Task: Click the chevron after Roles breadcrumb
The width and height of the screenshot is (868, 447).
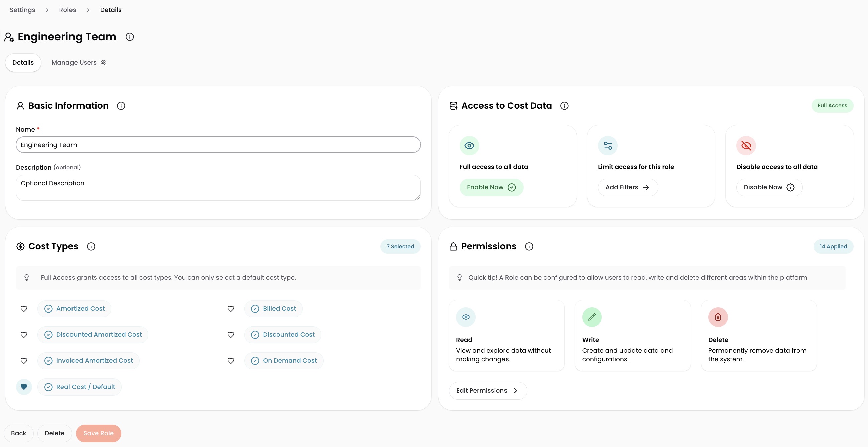Action: point(88,10)
